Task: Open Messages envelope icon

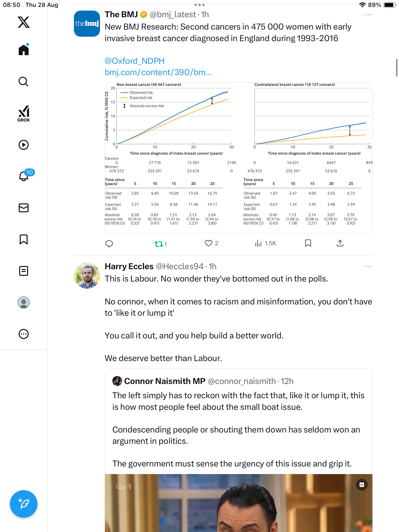Action: [24, 208]
